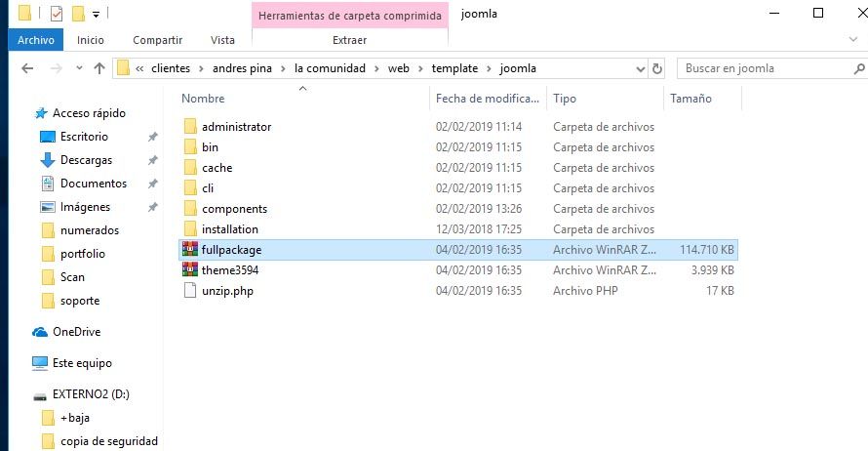Open Acceso rápido star icon
The height and width of the screenshot is (451, 868).
(x=40, y=113)
